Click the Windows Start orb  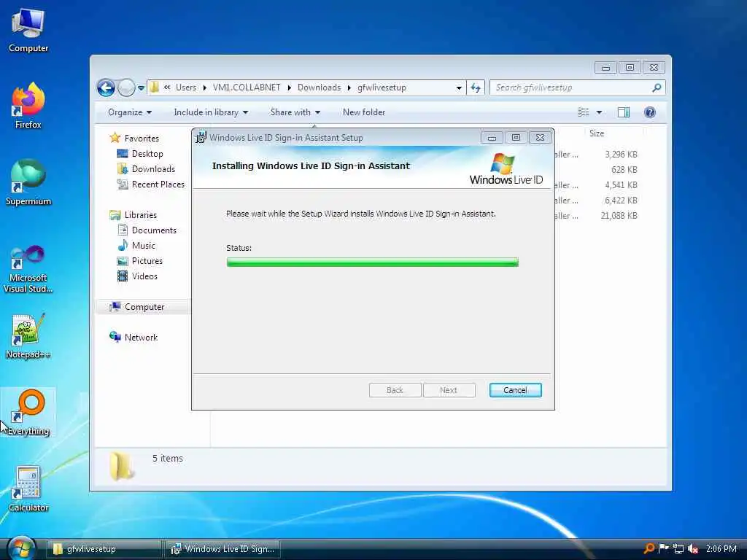pyautogui.click(x=21, y=548)
